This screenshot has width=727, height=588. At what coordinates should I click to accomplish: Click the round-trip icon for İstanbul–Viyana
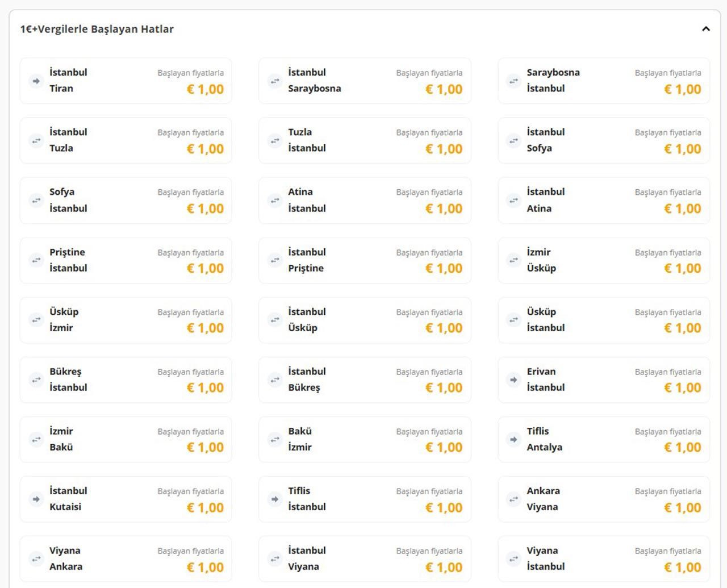(x=275, y=559)
